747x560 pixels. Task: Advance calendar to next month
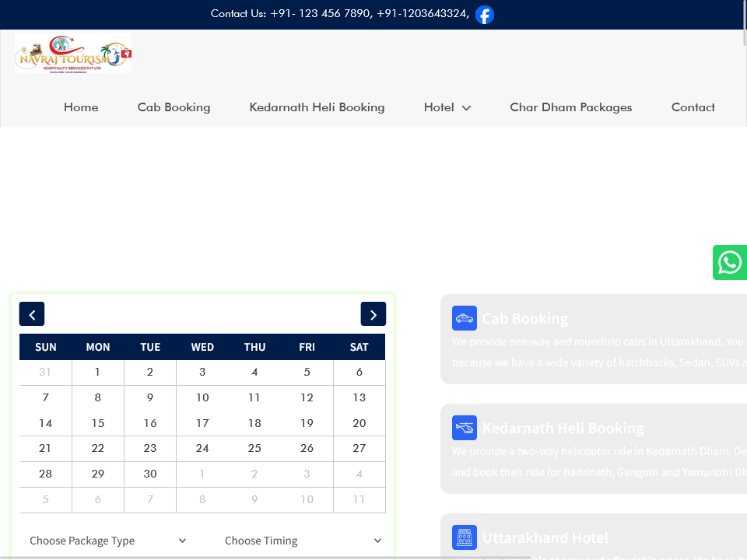[373, 314]
